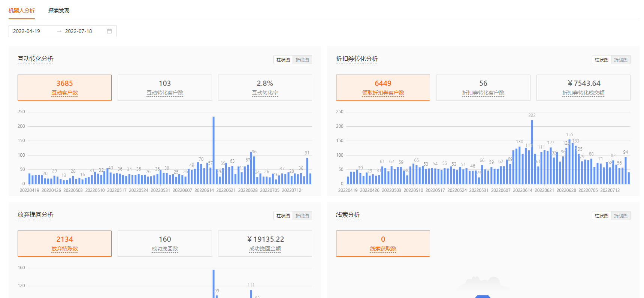Select 柱状图 in 线索分析 panel
The image size is (644, 298).
point(602,216)
